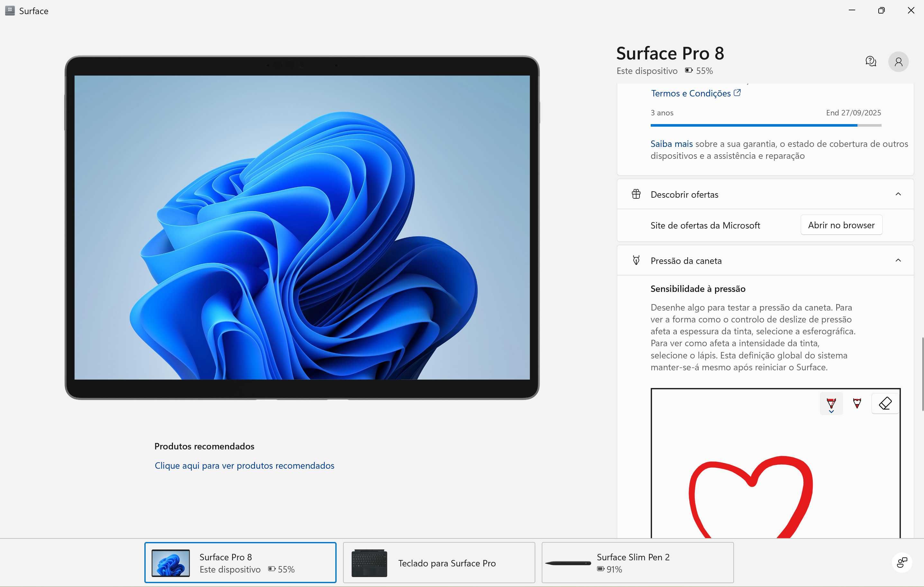924x587 pixels.
Task: Follow the Saiba mais warranty link
Action: coord(672,144)
